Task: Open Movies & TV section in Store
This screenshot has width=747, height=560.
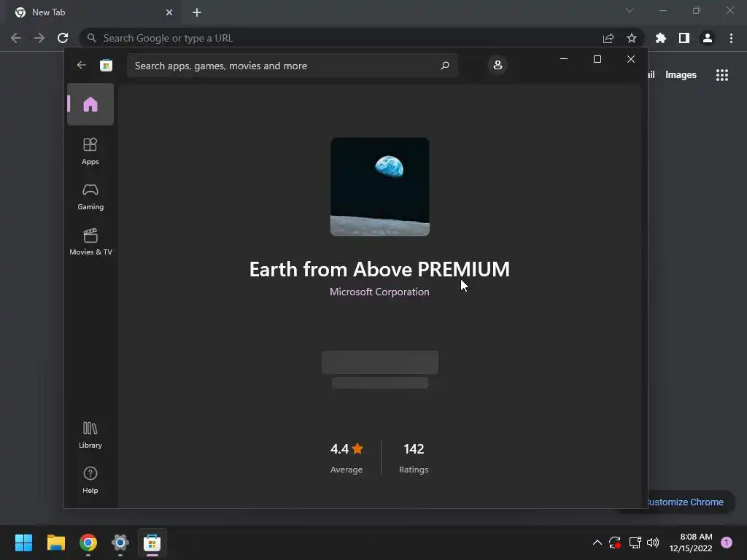Action: pyautogui.click(x=90, y=242)
